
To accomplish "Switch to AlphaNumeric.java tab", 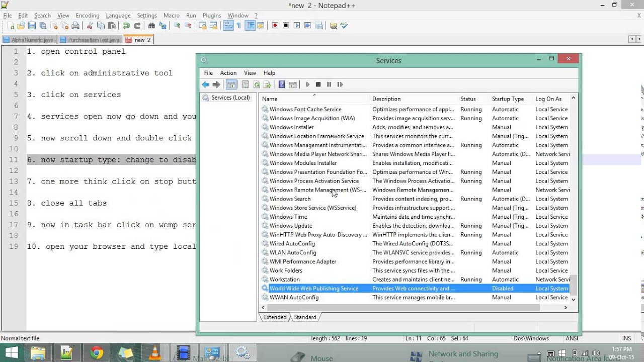I will coord(29,40).
